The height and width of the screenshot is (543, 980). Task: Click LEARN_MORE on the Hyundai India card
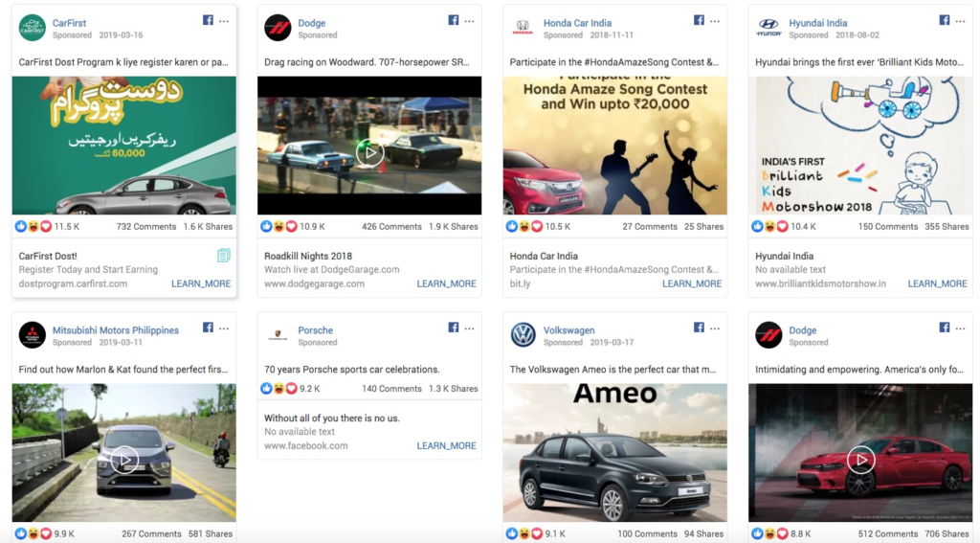938,283
